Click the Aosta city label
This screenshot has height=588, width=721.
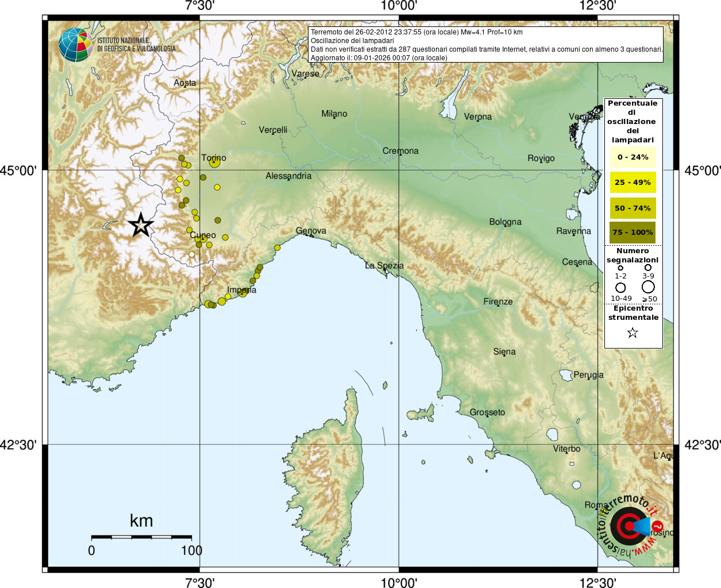tap(185, 83)
